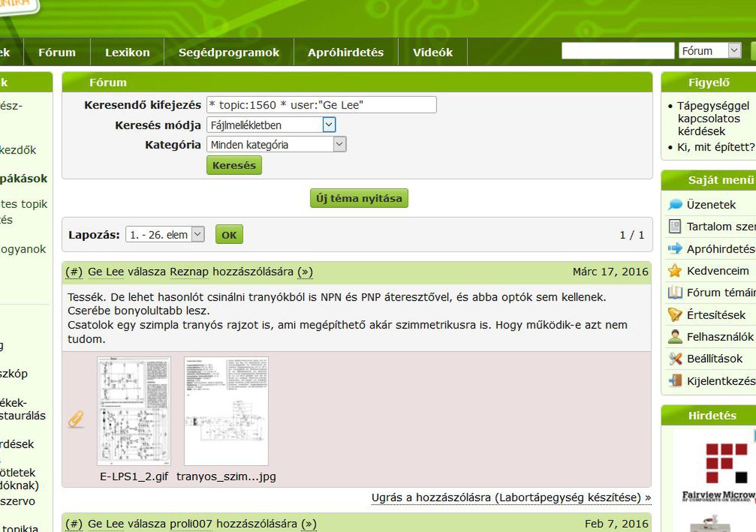Image resolution: width=756 pixels, height=532 pixels.
Task: Open Beállítások in Saját menü
Action: tap(715, 358)
